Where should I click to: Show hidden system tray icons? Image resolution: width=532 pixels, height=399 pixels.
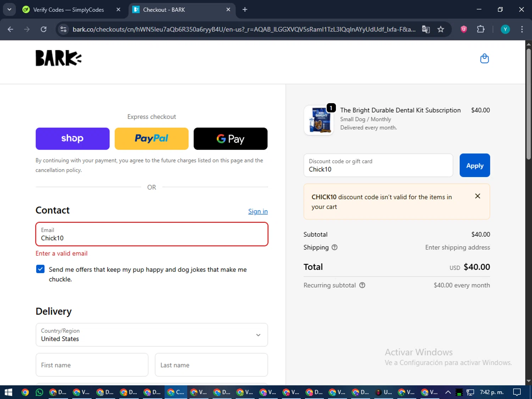coord(448,392)
